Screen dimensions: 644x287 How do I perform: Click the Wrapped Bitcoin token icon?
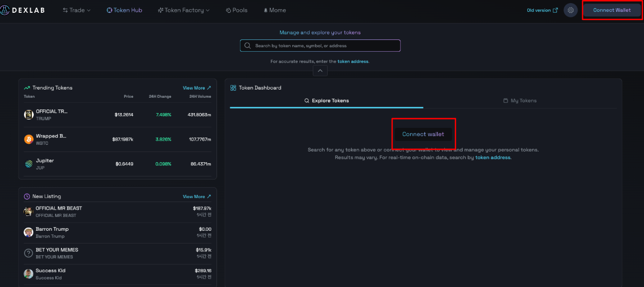(x=29, y=139)
